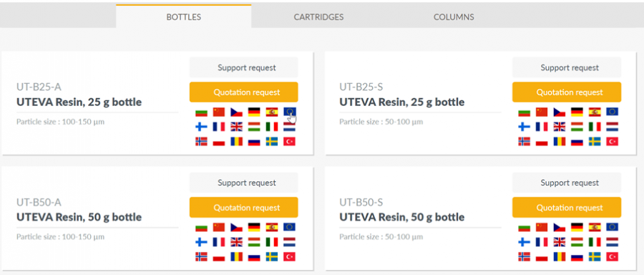The width and height of the screenshot is (644, 275).
Task: Choose the Finnish flag for UT-B50-A
Action: [x=201, y=242]
